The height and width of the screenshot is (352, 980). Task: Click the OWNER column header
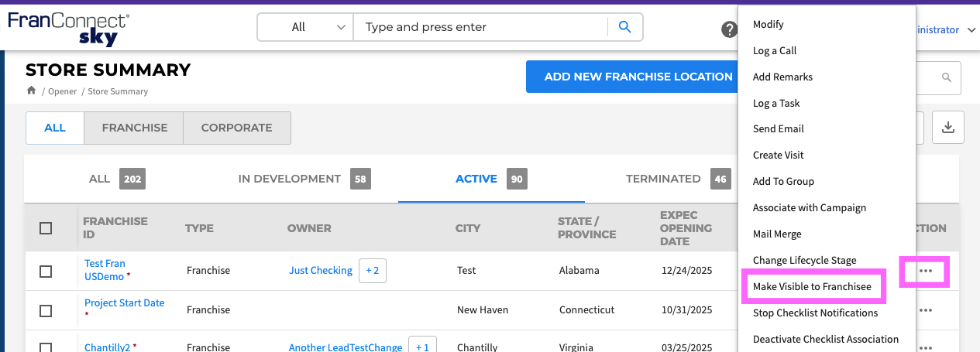(x=309, y=228)
